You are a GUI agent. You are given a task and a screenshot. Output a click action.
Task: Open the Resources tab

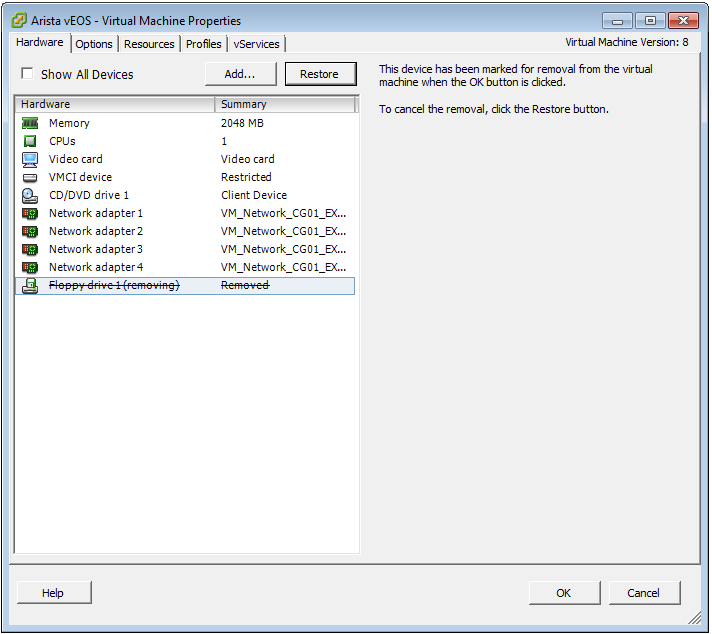click(149, 44)
